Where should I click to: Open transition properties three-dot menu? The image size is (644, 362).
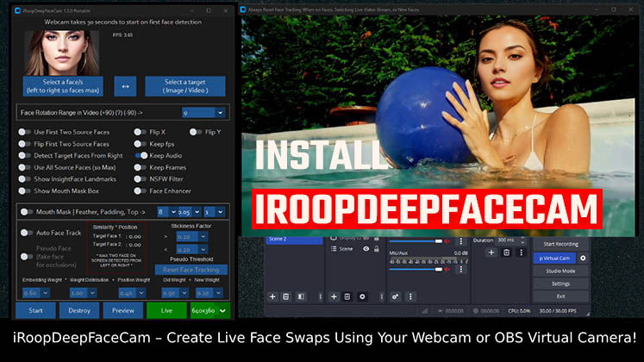coord(522,253)
